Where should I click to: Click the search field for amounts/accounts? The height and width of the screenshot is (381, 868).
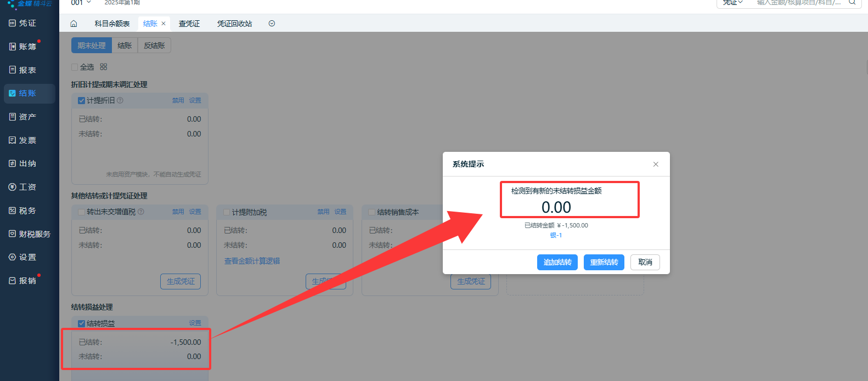tap(798, 3)
